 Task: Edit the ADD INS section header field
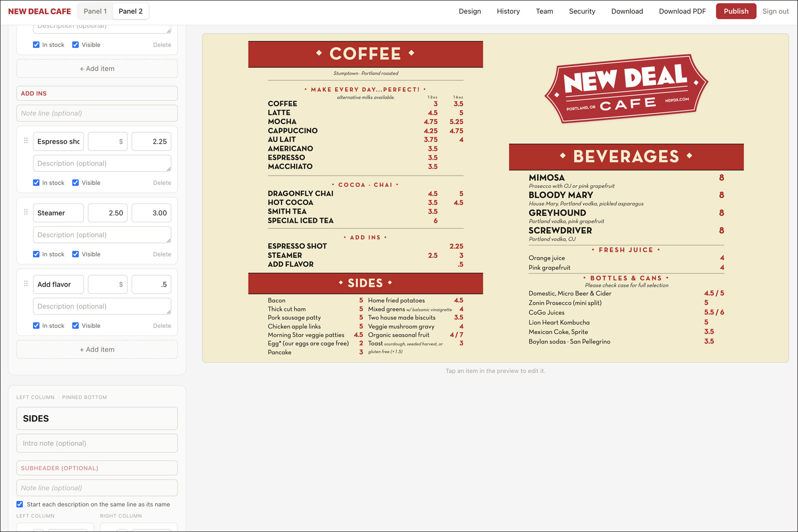(97, 93)
